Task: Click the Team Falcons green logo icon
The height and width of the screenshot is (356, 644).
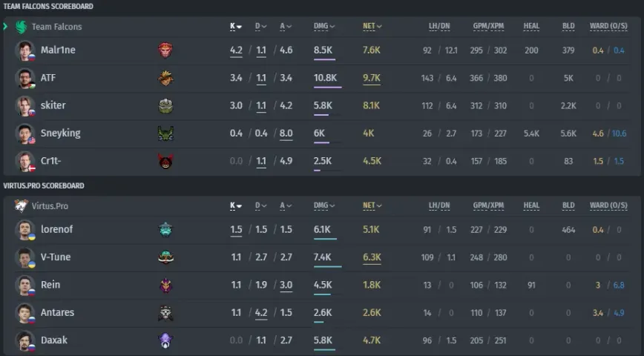Action: coord(21,27)
